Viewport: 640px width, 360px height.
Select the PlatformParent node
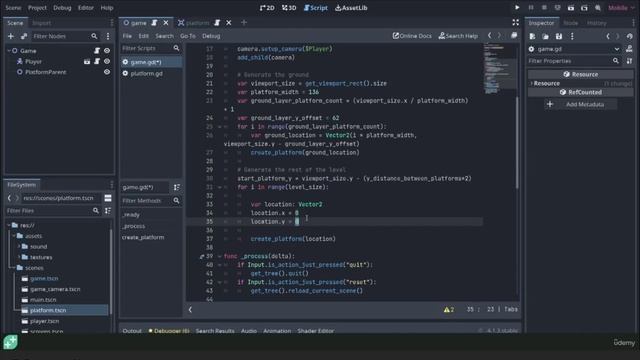(45, 72)
